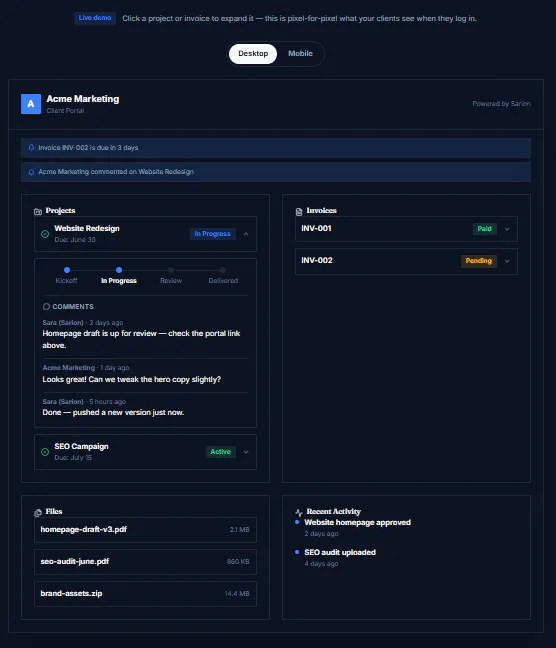
Task: Click the Paid status badge
Action: [484, 229]
